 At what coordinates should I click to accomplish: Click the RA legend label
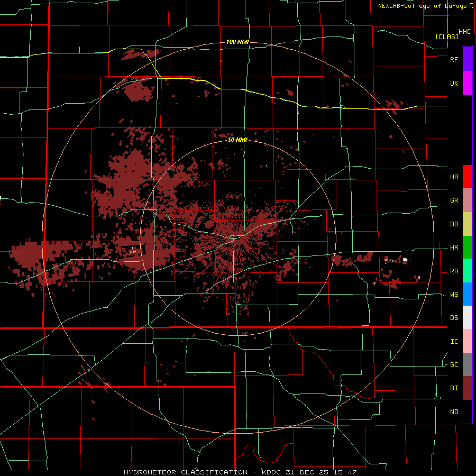click(454, 271)
